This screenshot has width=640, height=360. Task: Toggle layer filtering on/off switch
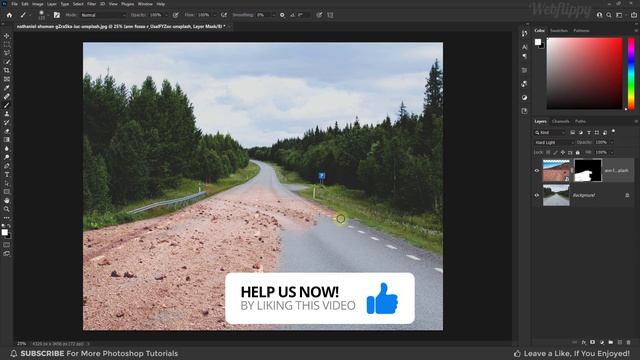pyautogui.click(x=613, y=132)
